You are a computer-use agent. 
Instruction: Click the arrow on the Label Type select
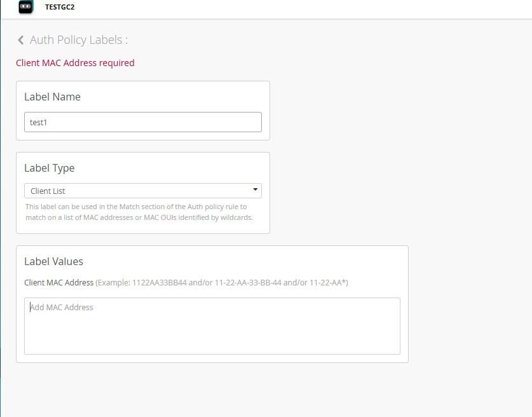pos(255,189)
